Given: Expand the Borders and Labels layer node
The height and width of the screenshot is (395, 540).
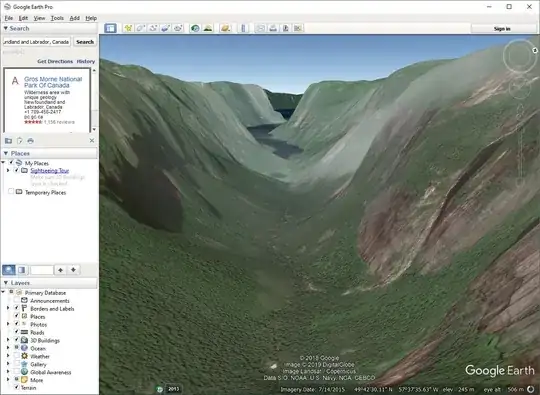Looking at the screenshot, I should click(8, 308).
